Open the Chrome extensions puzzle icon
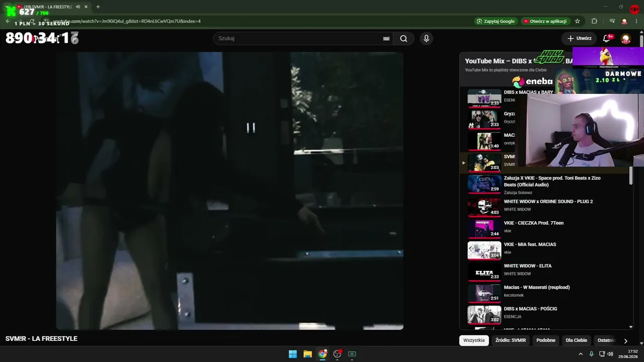 [x=594, y=21]
